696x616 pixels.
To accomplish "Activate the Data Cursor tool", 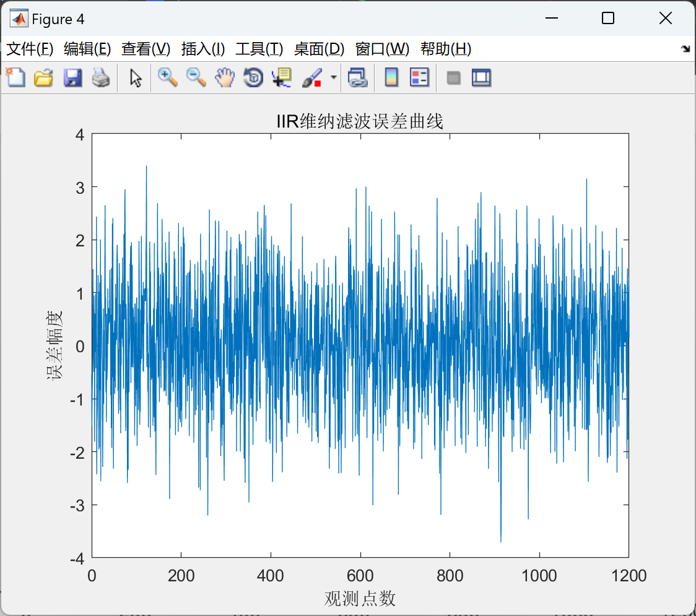I will click(281, 77).
